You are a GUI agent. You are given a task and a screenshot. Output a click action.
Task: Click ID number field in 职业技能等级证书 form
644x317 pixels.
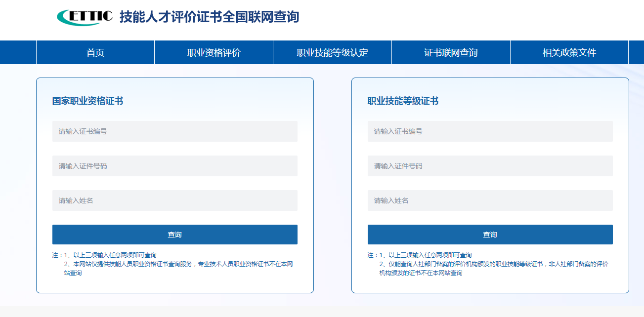[x=490, y=166]
